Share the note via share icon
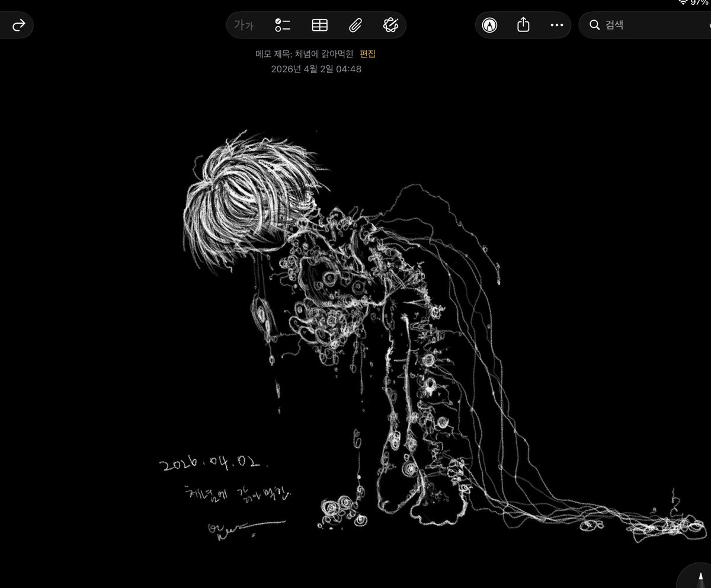Screen dimensions: 711x588 523,25
